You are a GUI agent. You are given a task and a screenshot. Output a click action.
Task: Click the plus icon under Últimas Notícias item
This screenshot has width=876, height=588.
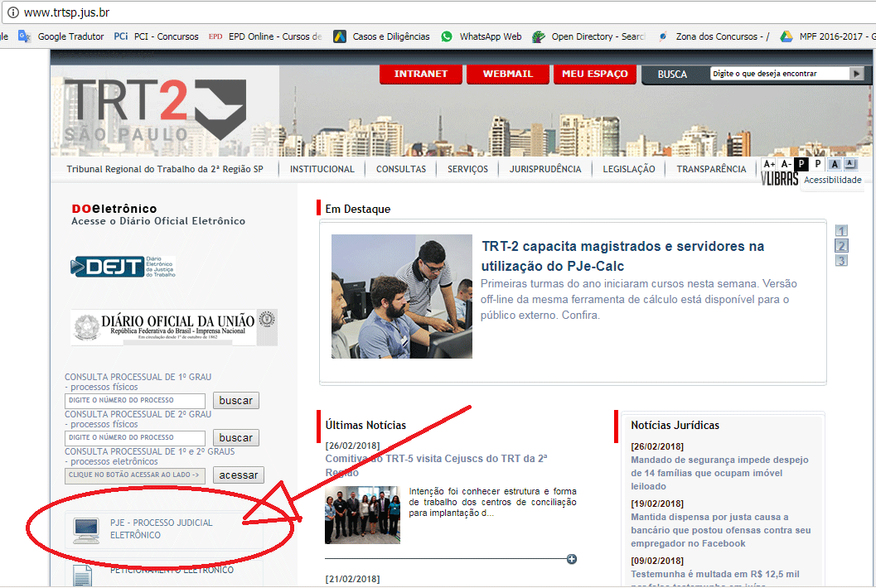(572, 559)
